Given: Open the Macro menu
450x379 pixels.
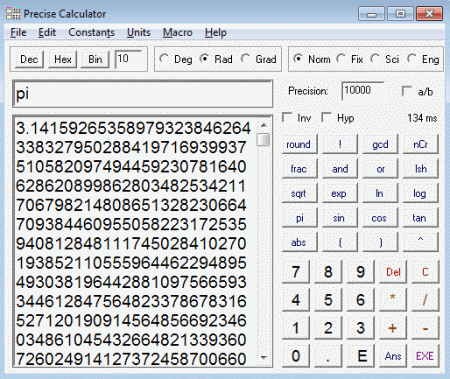Looking at the screenshot, I should click(x=177, y=33).
